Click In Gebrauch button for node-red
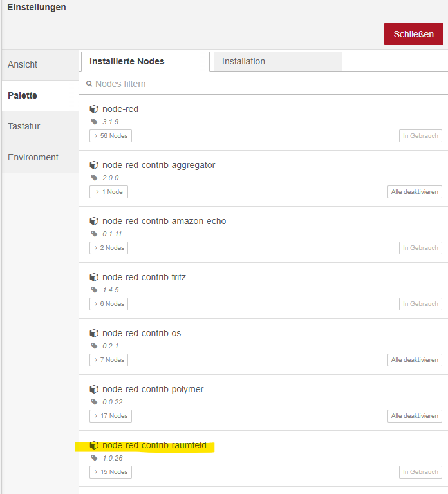Screen dimensions: 448x494 coord(420,136)
